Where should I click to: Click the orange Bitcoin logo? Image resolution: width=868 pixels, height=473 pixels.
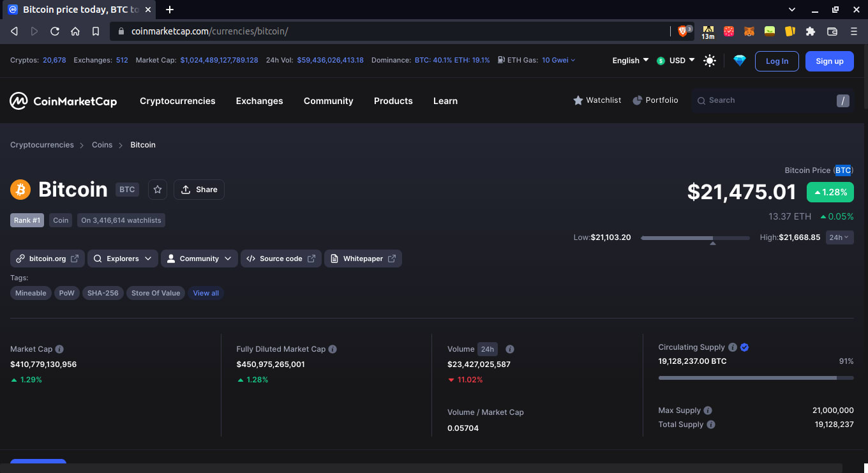click(20, 190)
